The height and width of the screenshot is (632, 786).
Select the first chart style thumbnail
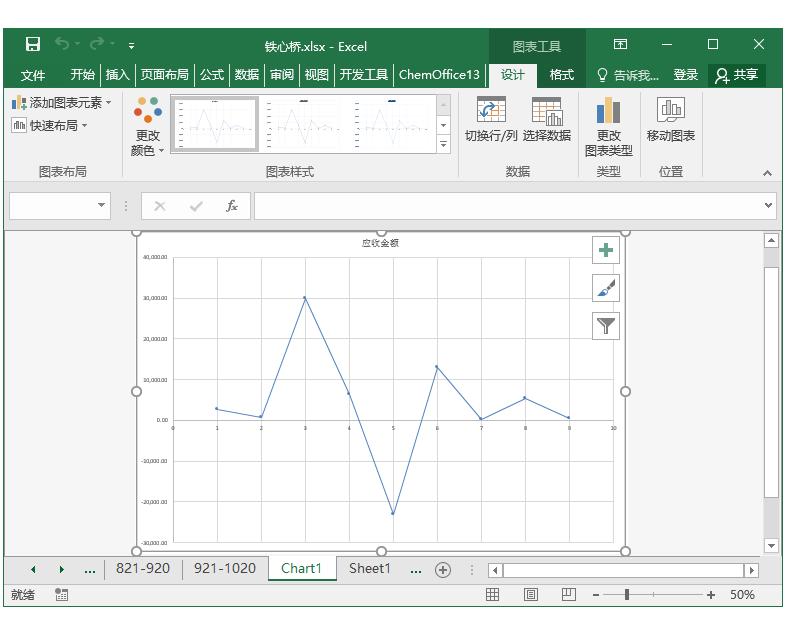click(215, 124)
